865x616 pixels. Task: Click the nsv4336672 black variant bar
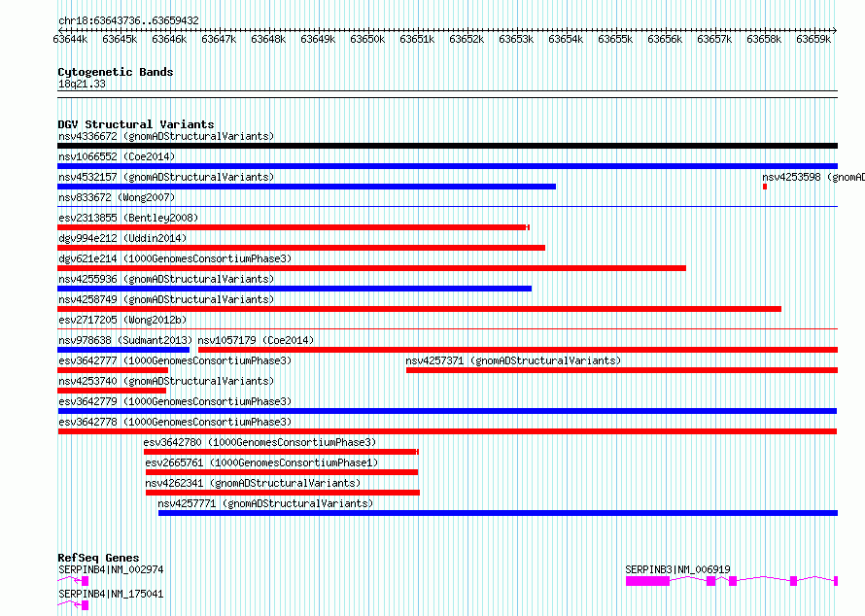[x=447, y=146]
